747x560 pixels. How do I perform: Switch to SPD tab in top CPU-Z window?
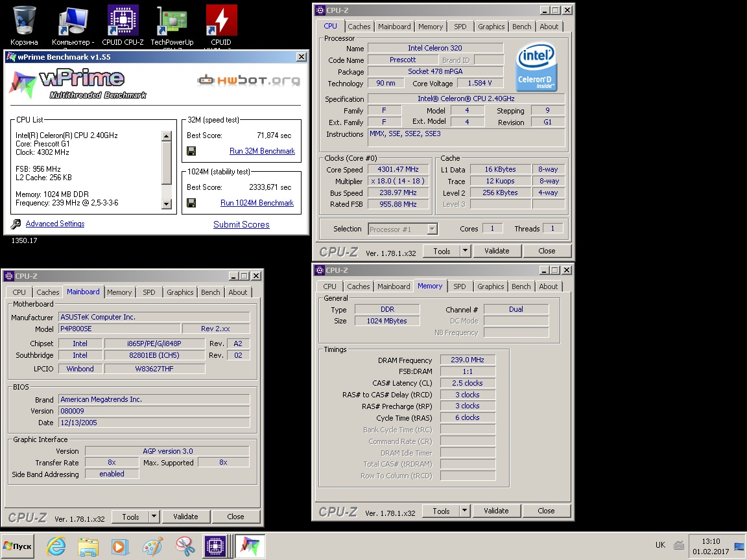pyautogui.click(x=460, y=27)
